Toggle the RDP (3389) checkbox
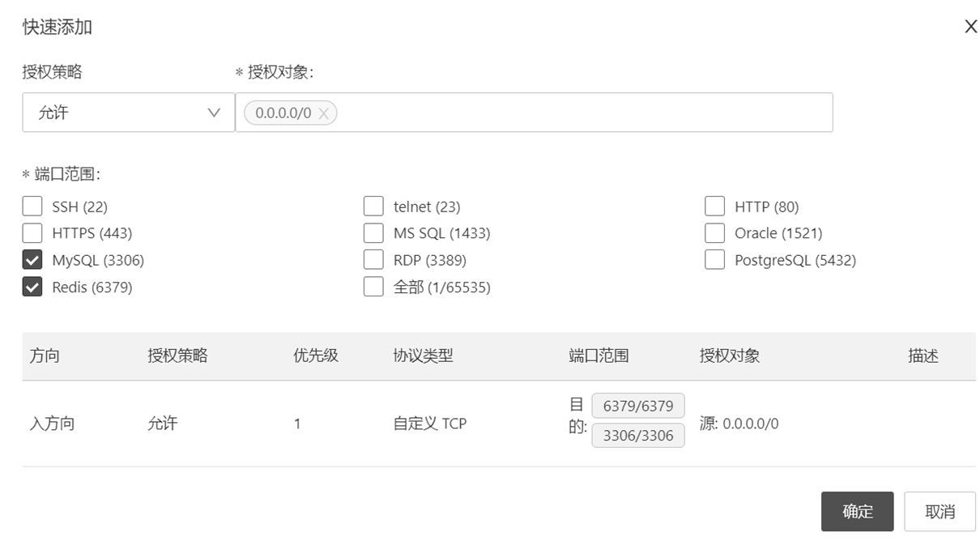The height and width of the screenshot is (541, 980). pos(373,260)
